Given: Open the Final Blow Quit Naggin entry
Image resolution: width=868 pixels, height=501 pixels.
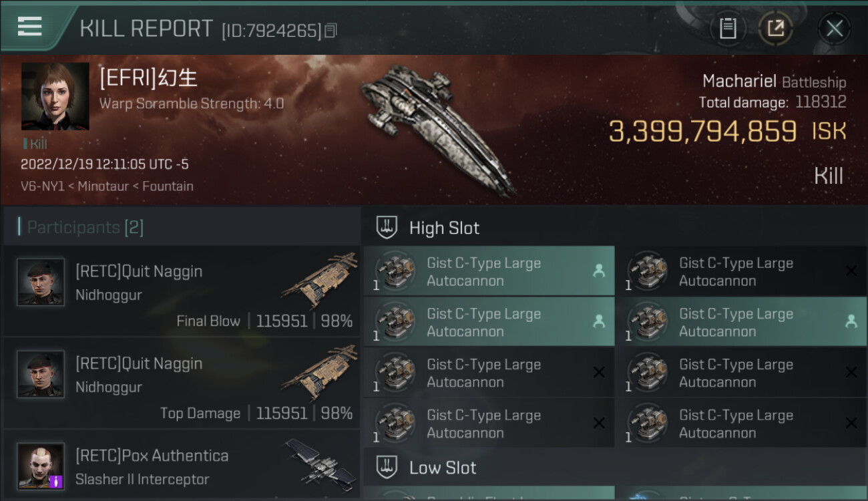Looking at the screenshot, I should [x=182, y=291].
